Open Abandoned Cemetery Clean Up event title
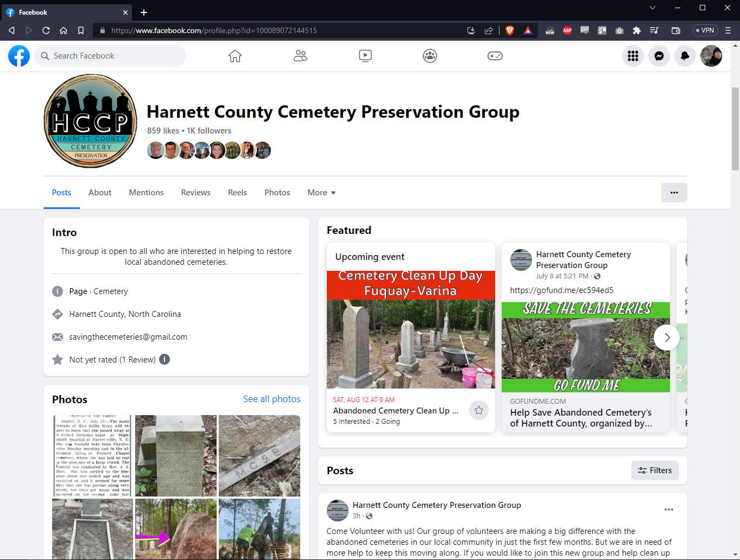The height and width of the screenshot is (560, 740). coord(396,411)
